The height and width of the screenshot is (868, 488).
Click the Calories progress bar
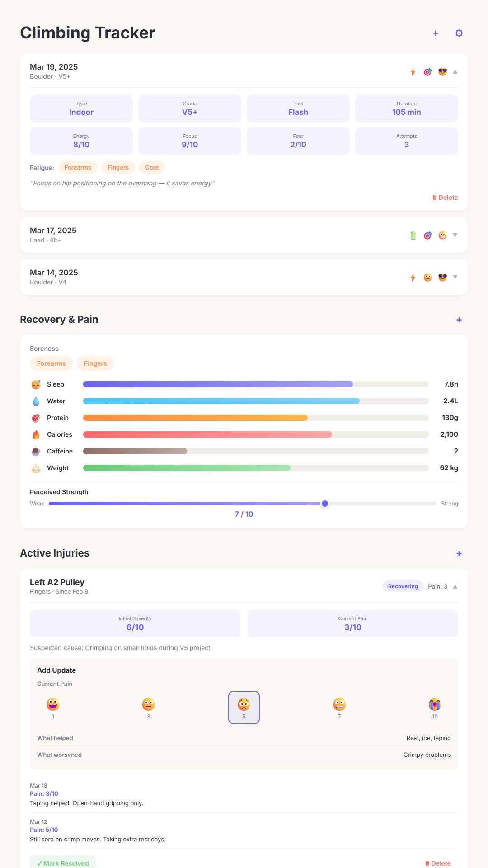pyautogui.click(x=256, y=434)
